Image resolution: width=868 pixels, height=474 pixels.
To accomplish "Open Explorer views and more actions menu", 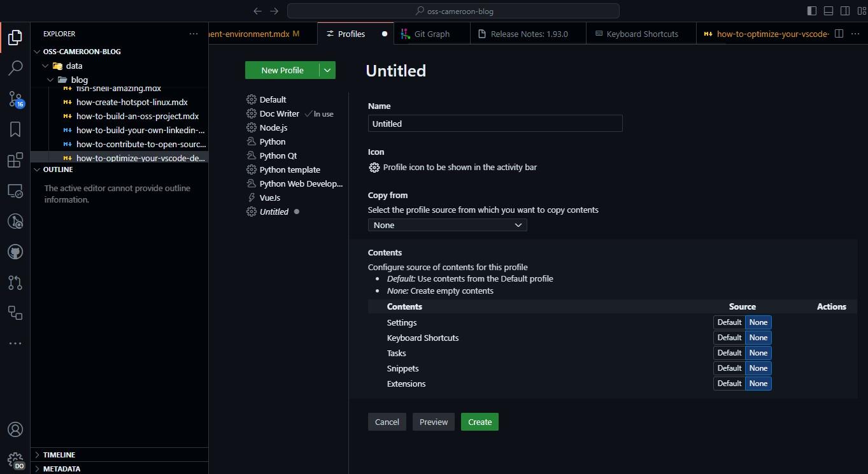I will (194, 34).
